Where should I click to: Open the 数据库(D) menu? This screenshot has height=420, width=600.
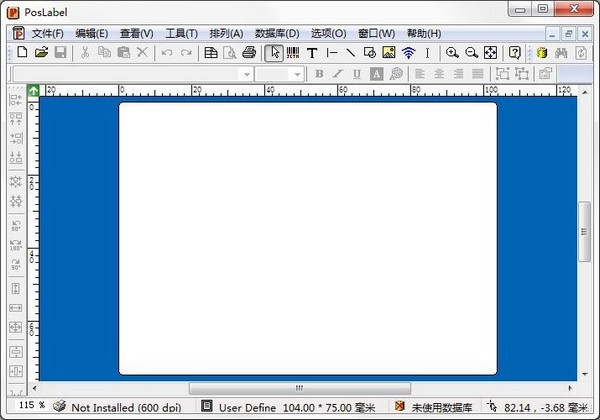tap(277, 34)
